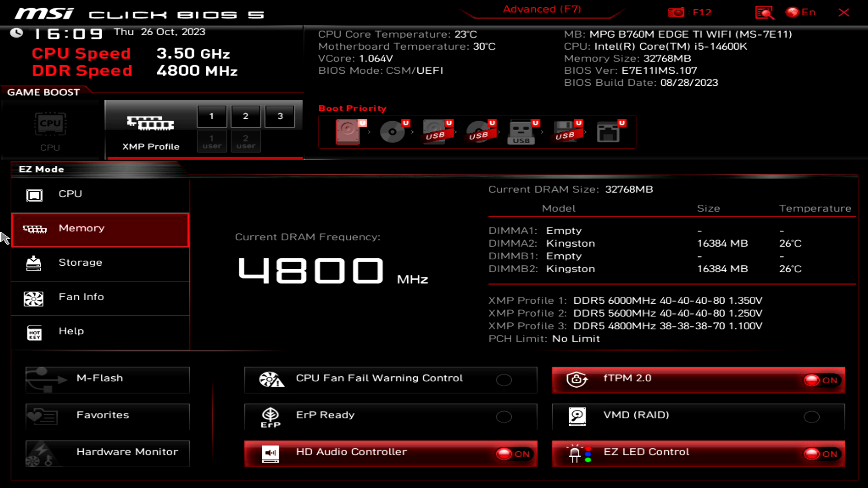Click the XMP Profile memory stick icon
Screen dimensions: 868x488
(151, 123)
